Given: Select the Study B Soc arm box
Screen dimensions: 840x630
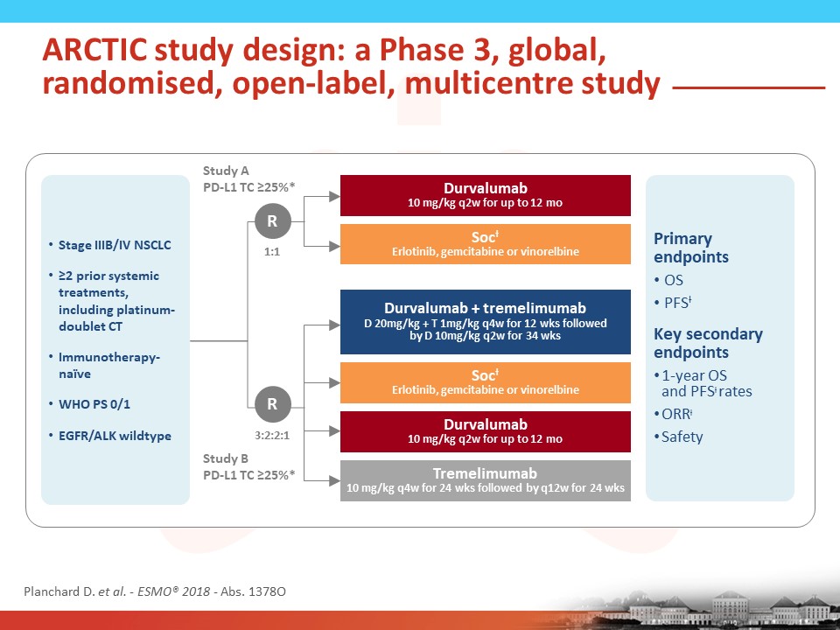Looking at the screenshot, I should [x=486, y=382].
